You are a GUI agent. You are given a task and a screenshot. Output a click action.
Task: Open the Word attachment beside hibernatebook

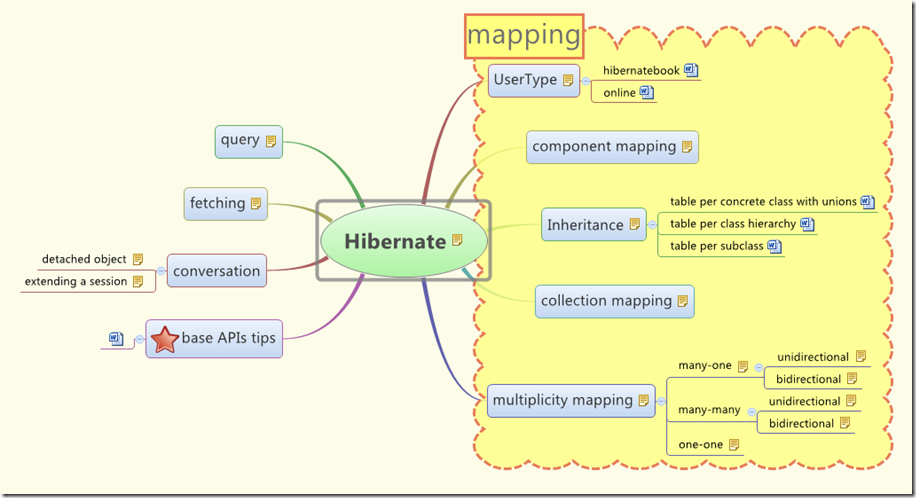point(691,70)
